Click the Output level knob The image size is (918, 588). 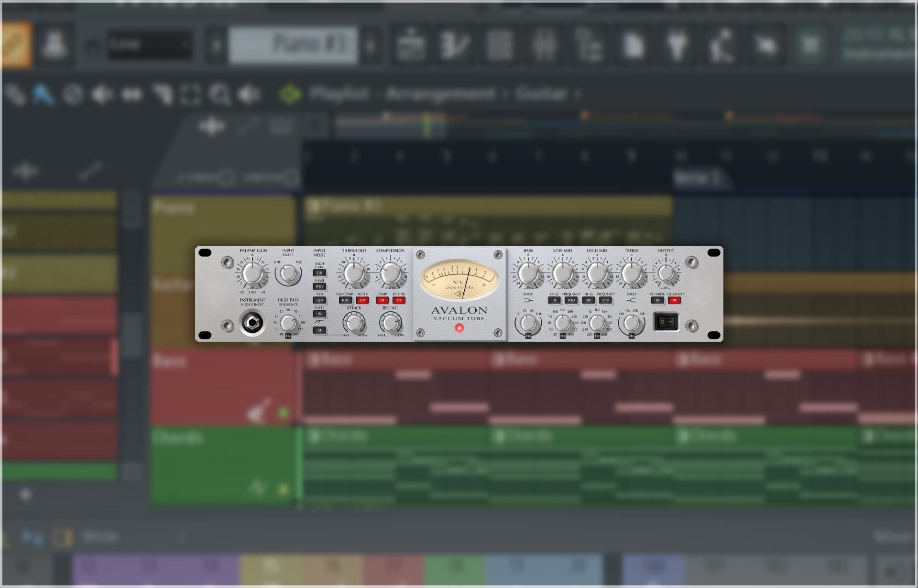[x=666, y=273]
